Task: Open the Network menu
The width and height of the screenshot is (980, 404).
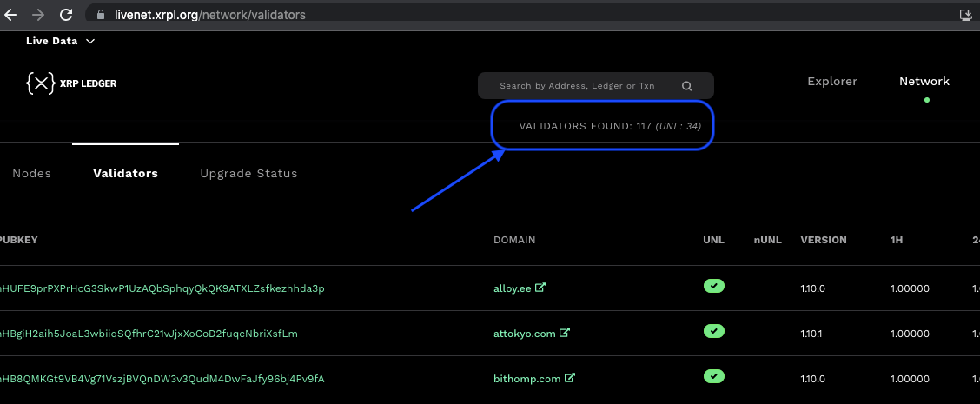Action: pyautogui.click(x=924, y=81)
